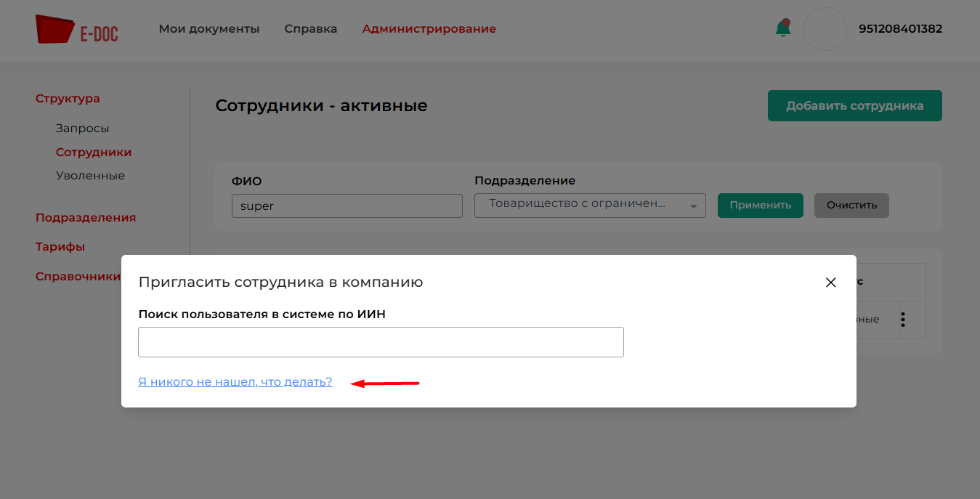The width and height of the screenshot is (980, 499).
Task: Focus the ИИН user search field
Action: pyautogui.click(x=381, y=342)
